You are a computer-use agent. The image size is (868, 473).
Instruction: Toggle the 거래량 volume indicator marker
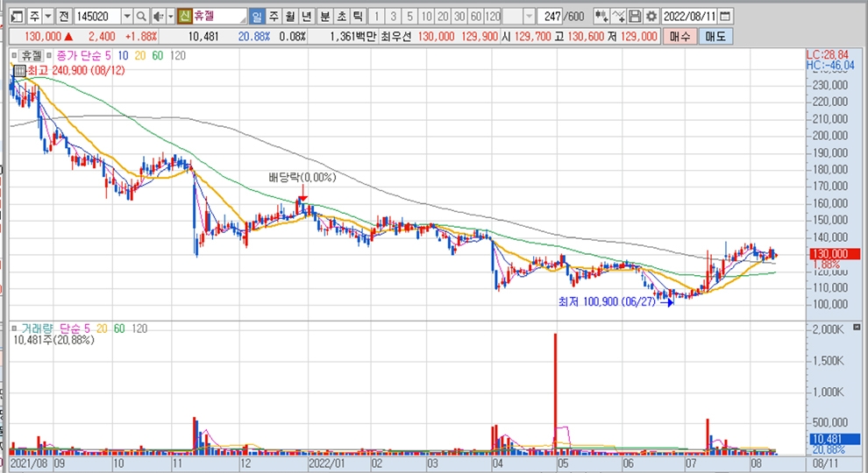(x=15, y=328)
